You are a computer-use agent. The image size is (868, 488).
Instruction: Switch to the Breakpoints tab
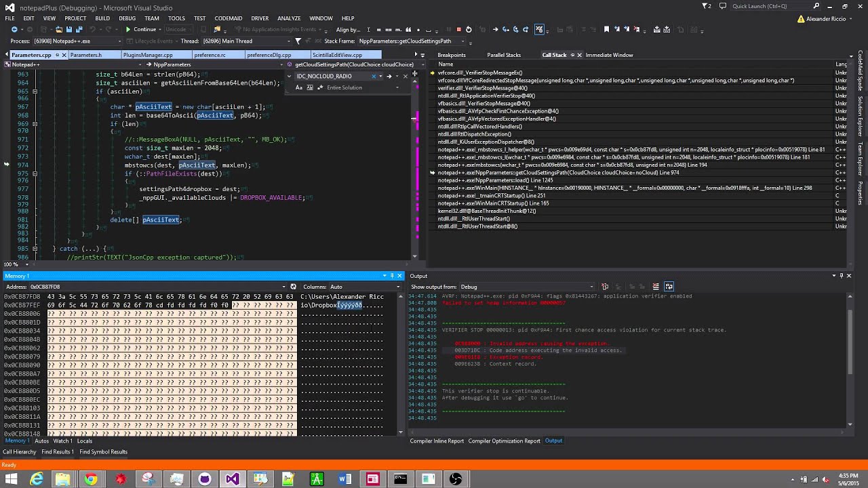451,55
